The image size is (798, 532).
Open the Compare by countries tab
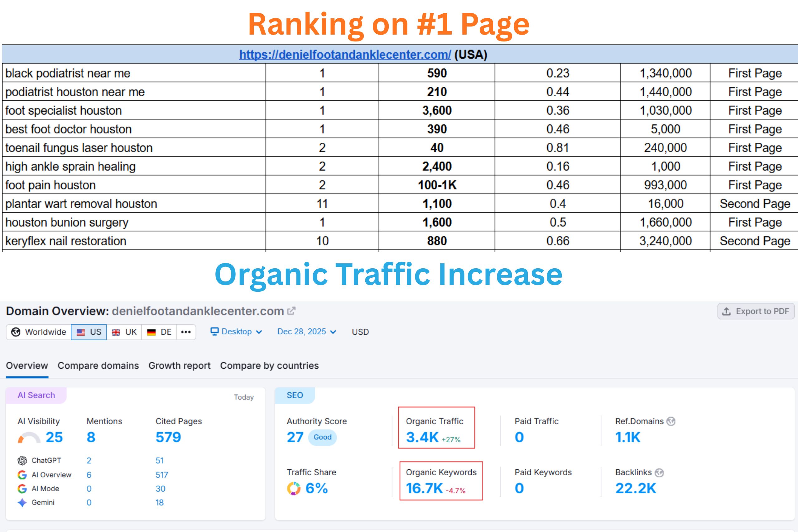(x=269, y=366)
